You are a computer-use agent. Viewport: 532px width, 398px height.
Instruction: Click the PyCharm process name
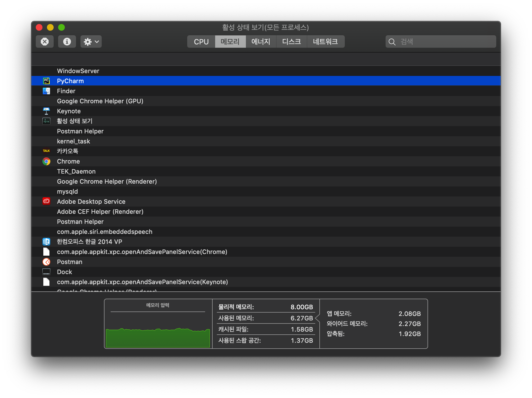coord(70,81)
